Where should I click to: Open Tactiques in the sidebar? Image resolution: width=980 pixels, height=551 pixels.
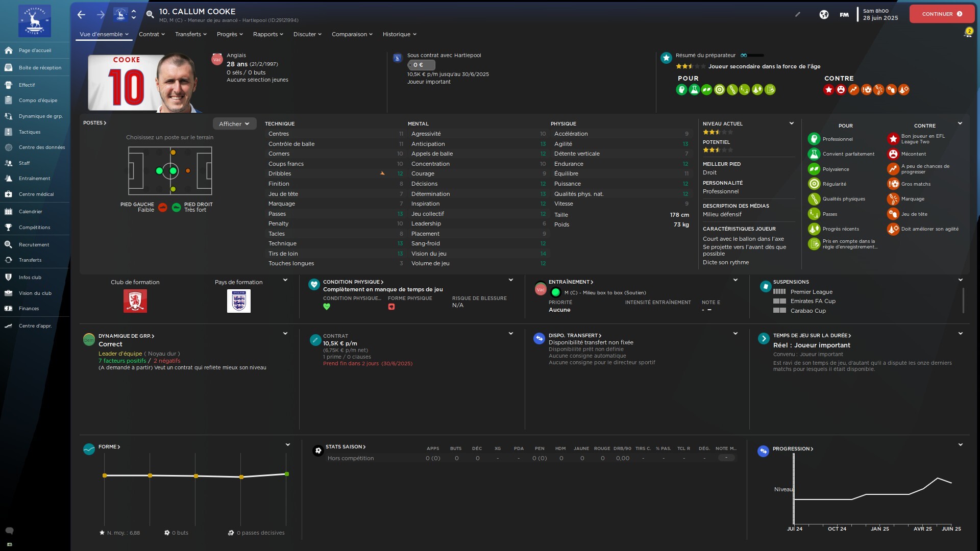pos(30,132)
